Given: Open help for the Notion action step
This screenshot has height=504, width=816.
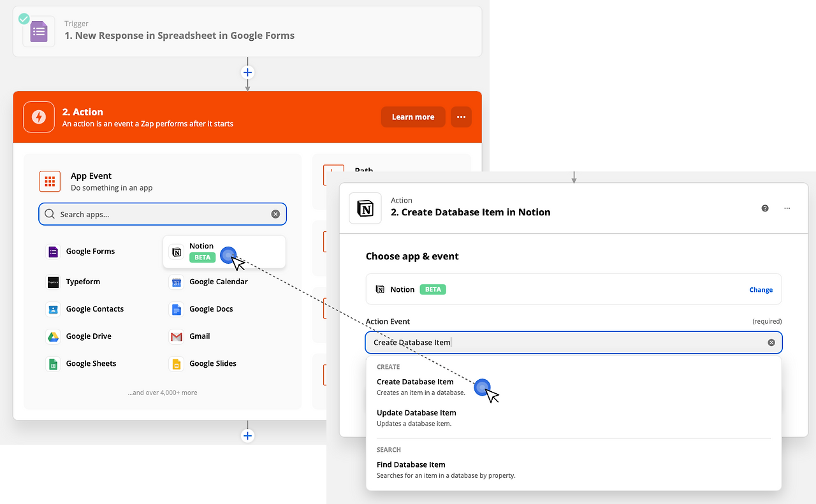Looking at the screenshot, I should [x=765, y=208].
